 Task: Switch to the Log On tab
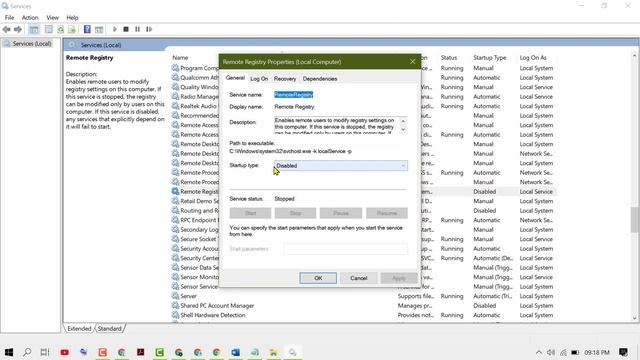pyautogui.click(x=259, y=79)
